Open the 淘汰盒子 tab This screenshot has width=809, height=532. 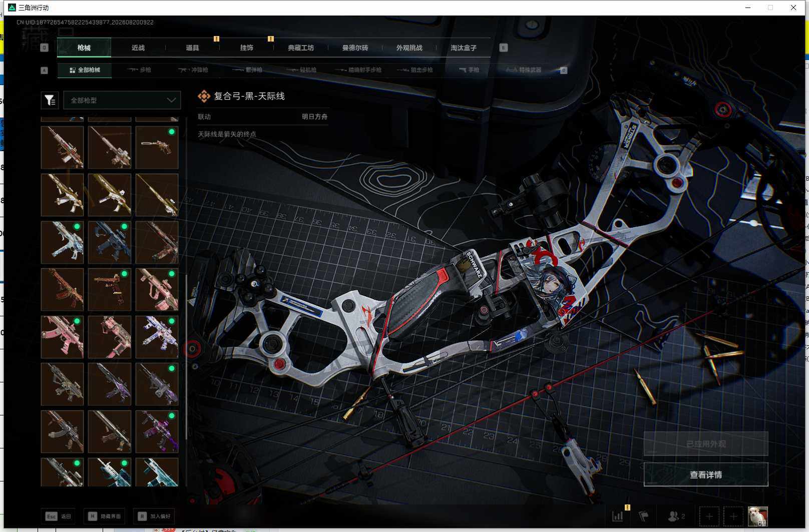(464, 48)
